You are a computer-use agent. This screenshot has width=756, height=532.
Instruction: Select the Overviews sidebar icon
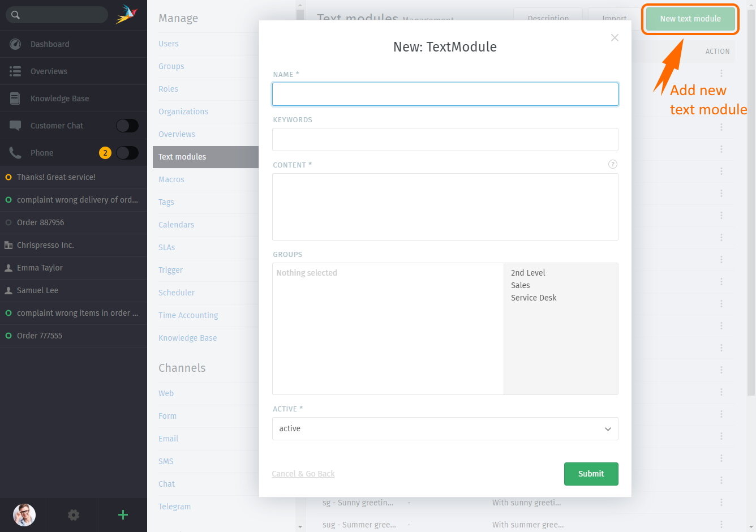coord(16,71)
